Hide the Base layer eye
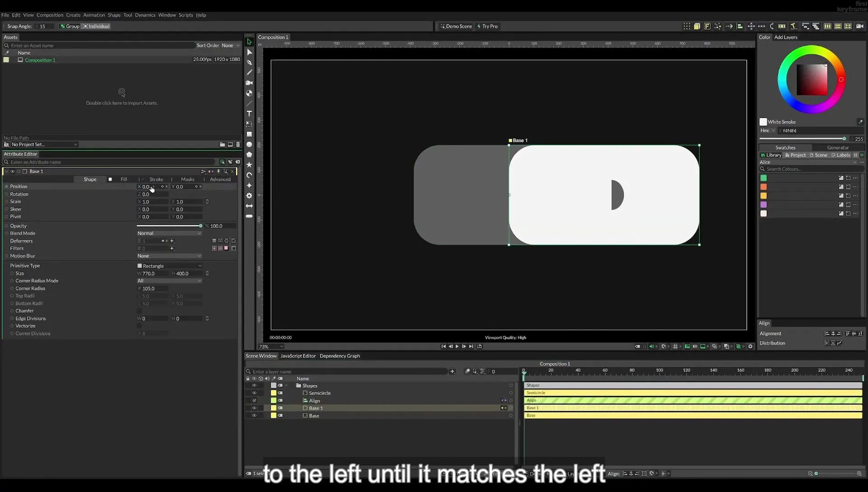The height and width of the screenshot is (492, 868). 254,416
